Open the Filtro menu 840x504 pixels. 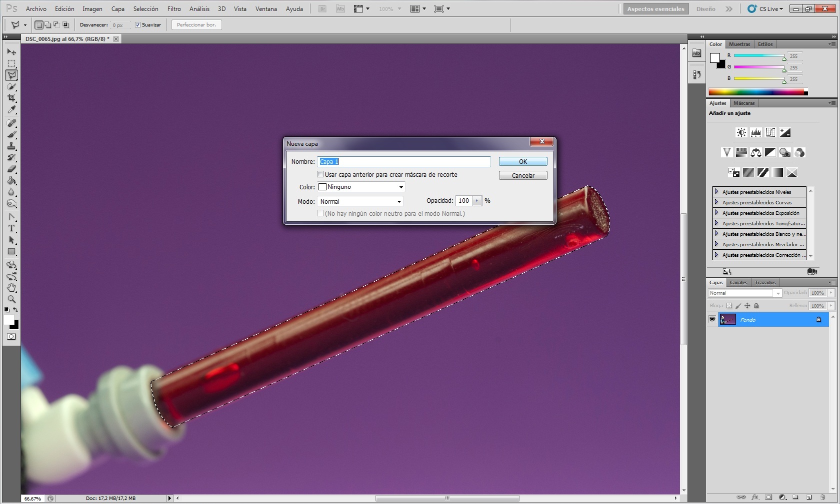pos(174,9)
